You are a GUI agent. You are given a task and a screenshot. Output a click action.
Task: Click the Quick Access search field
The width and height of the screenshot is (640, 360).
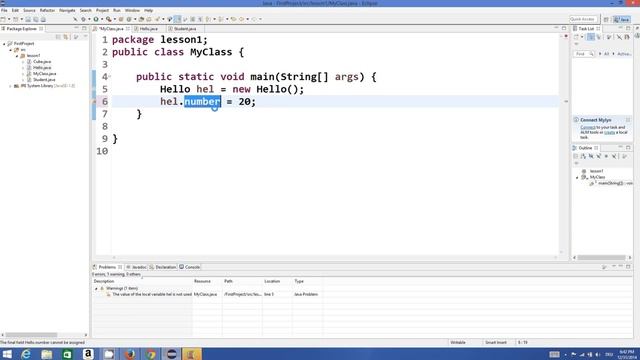click(x=583, y=19)
